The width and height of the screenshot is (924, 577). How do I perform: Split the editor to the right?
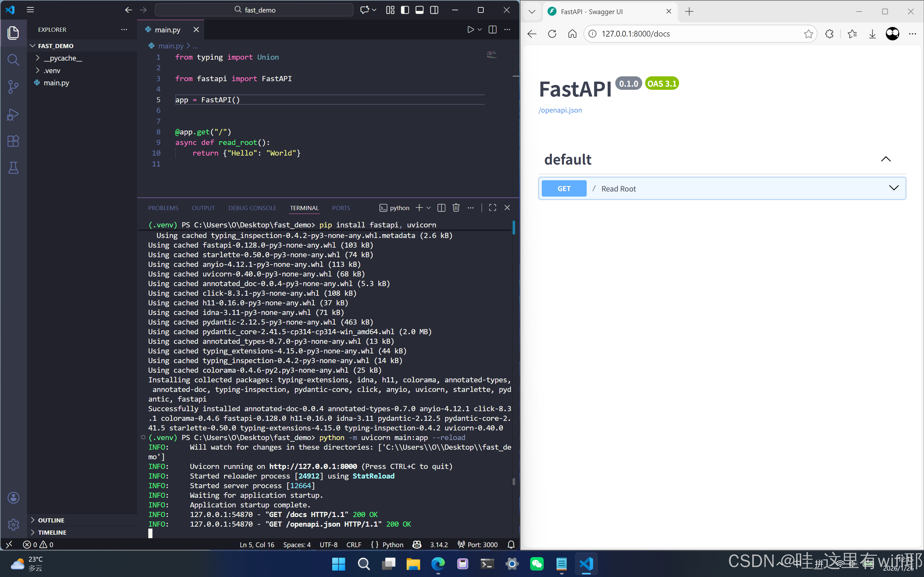493,30
